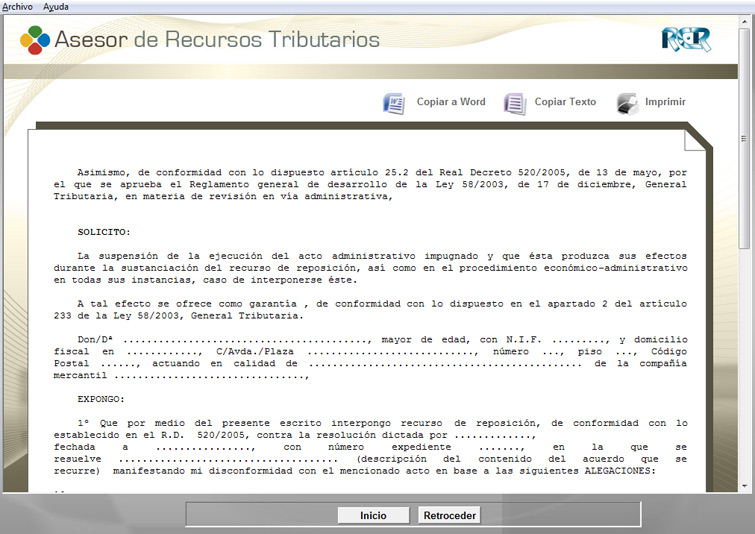Select the Copiar Texto label
The height and width of the screenshot is (534, 755).
click(x=565, y=102)
